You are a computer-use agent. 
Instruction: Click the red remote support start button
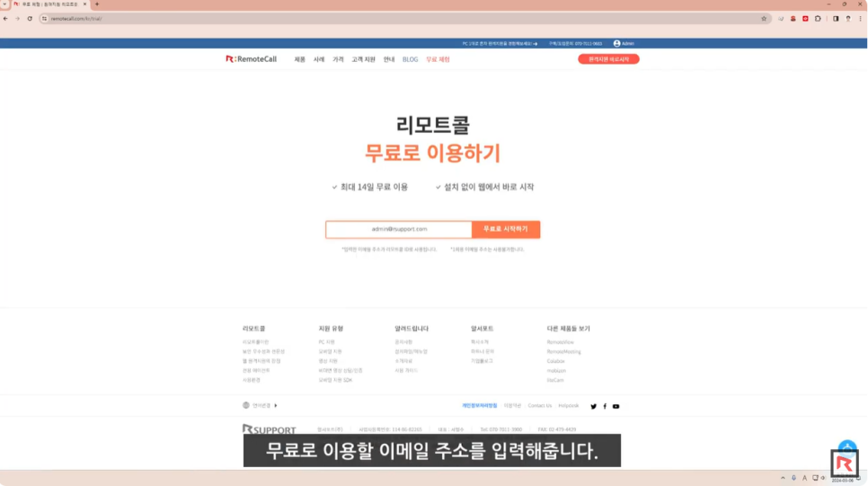[x=608, y=58]
